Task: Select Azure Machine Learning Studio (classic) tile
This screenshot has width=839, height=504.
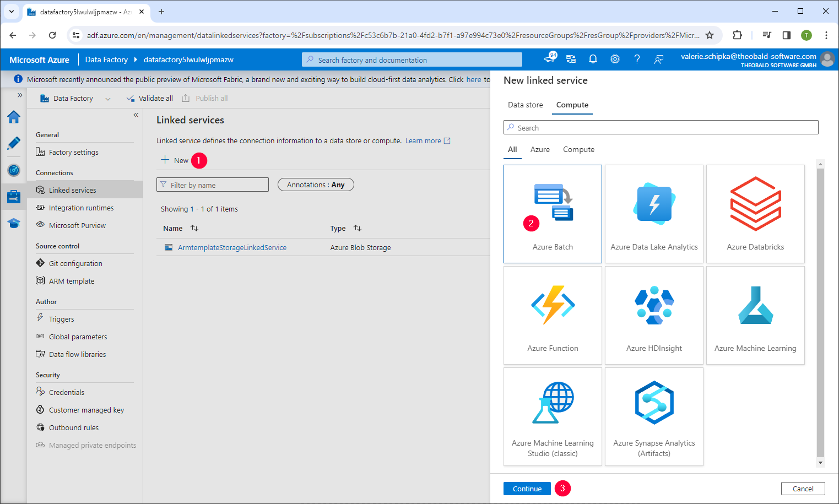Action: [x=553, y=416]
